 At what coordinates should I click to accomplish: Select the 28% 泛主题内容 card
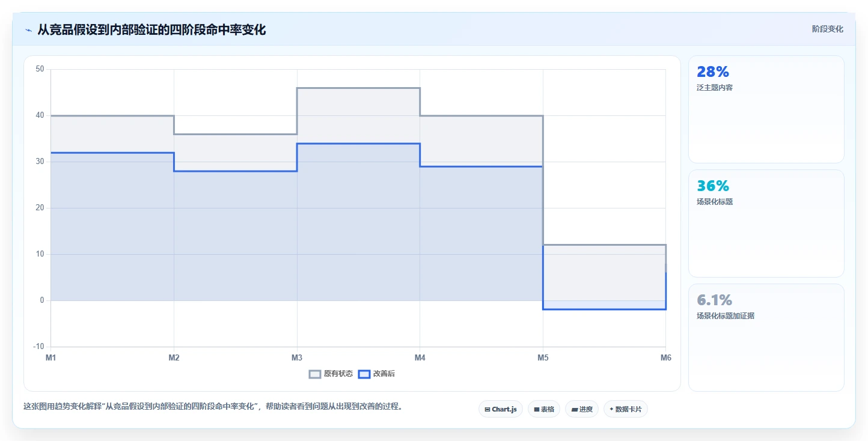(766, 109)
